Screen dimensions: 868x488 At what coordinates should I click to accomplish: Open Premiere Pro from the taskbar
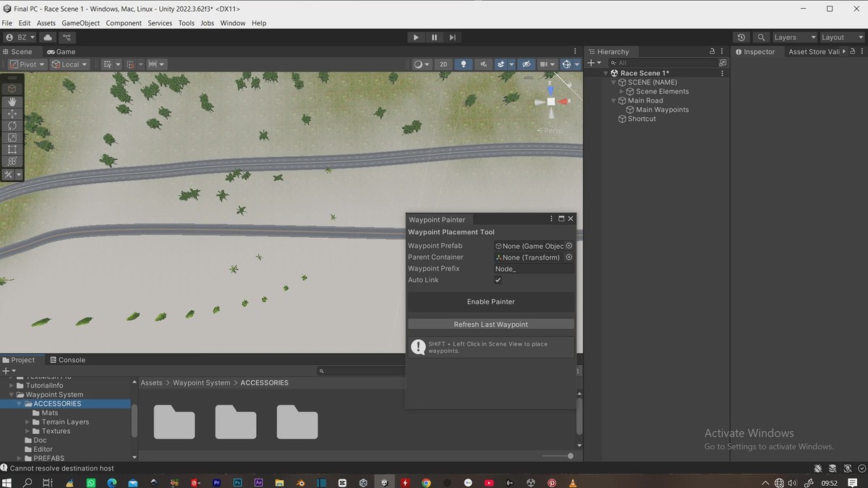pyautogui.click(x=216, y=482)
